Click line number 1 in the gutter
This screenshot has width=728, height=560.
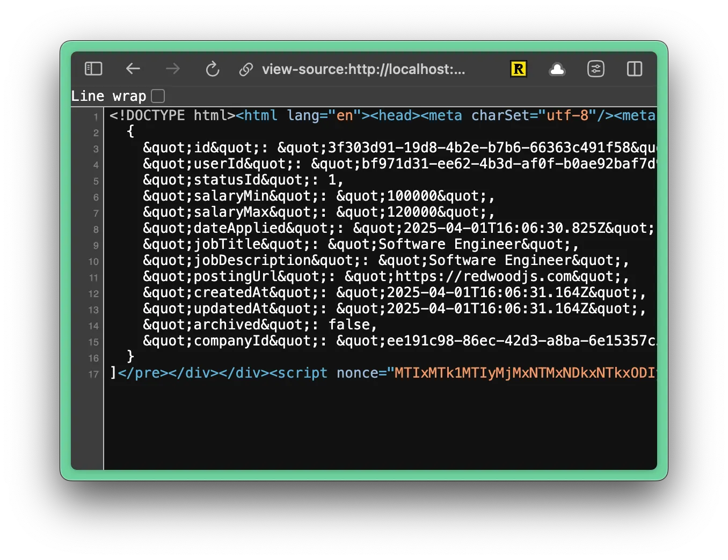point(96,117)
